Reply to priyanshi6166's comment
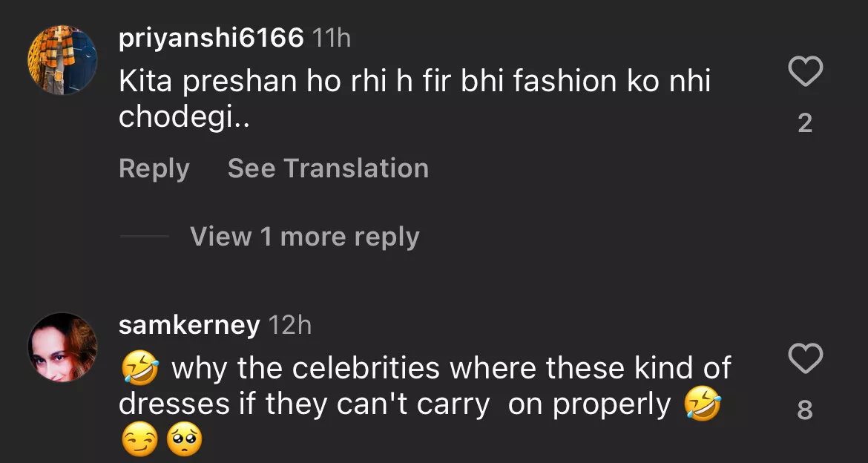868x463 pixels. coord(154,168)
